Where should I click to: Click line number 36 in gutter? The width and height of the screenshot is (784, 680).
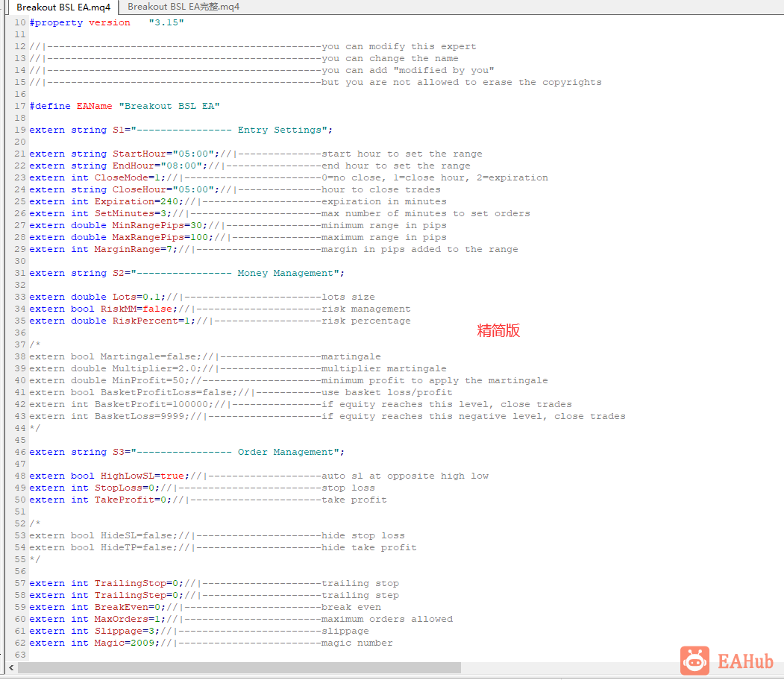click(20, 333)
